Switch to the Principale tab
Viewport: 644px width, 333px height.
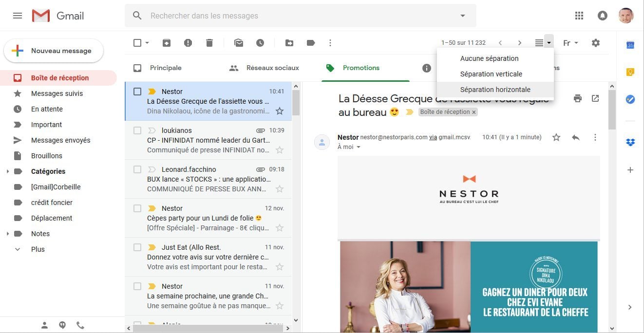pos(166,68)
